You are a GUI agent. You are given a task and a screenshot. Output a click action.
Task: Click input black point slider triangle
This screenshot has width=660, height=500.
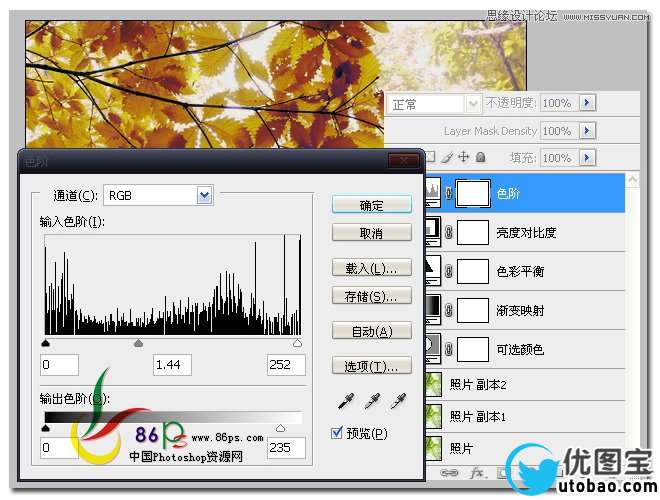[46, 343]
